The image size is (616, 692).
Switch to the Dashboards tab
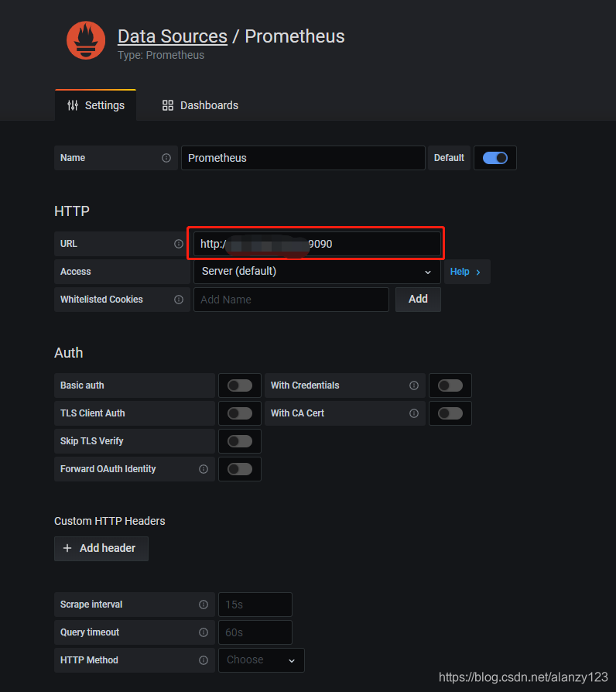click(200, 105)
